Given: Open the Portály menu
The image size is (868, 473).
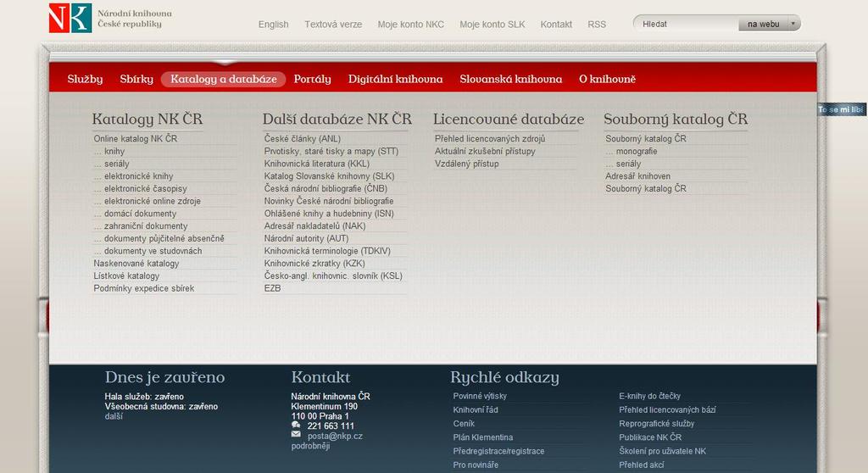Looking at the screenshot, I should [312, 79].
